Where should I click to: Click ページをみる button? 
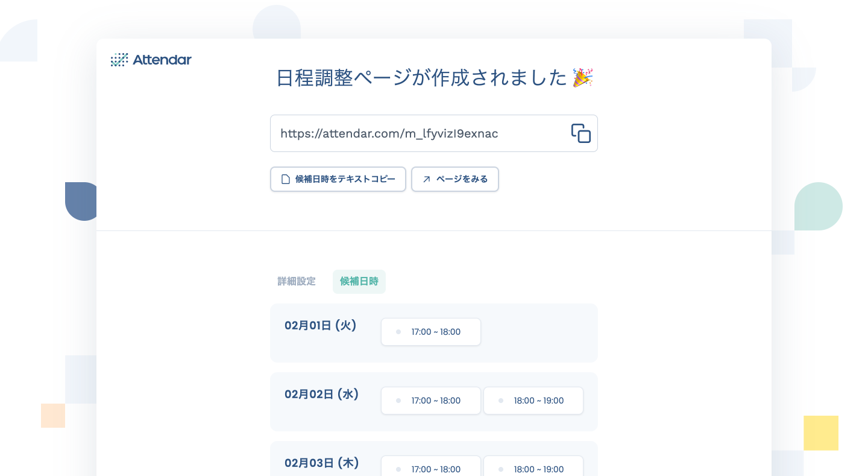coord(455,179)
